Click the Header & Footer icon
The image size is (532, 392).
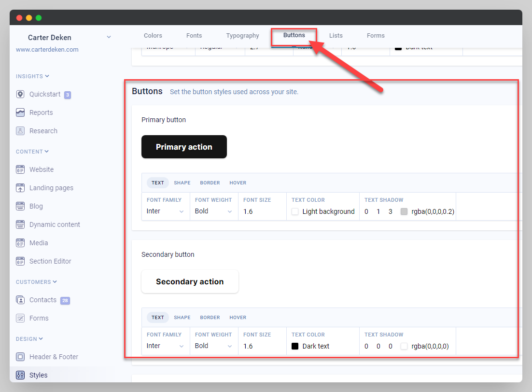point(20,357)
